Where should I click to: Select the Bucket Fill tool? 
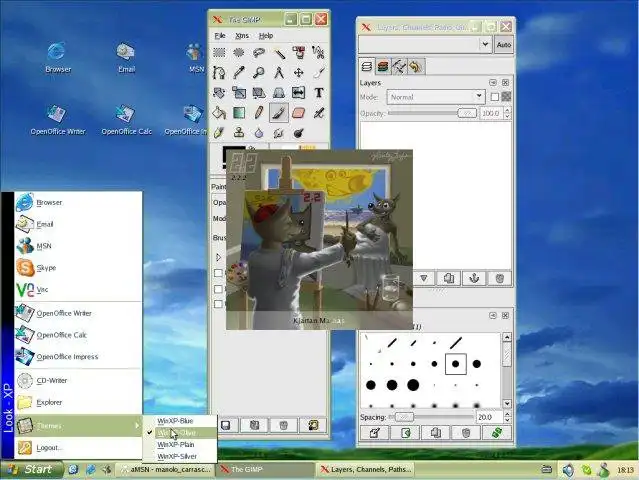[x=219, y=112]
